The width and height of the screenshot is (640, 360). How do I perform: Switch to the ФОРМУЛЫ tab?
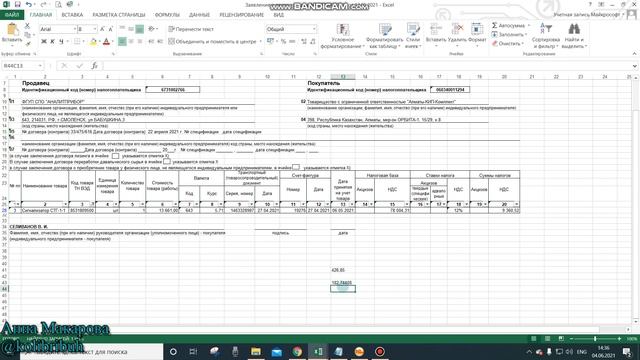coord(167,15)
